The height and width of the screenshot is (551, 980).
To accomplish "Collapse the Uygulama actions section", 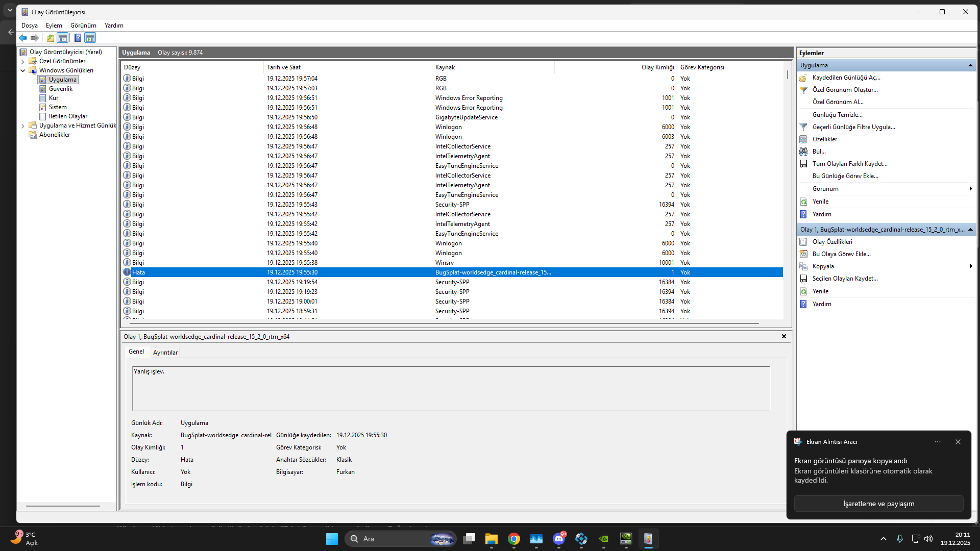I will pyautogui.click(x=970, y=65).
